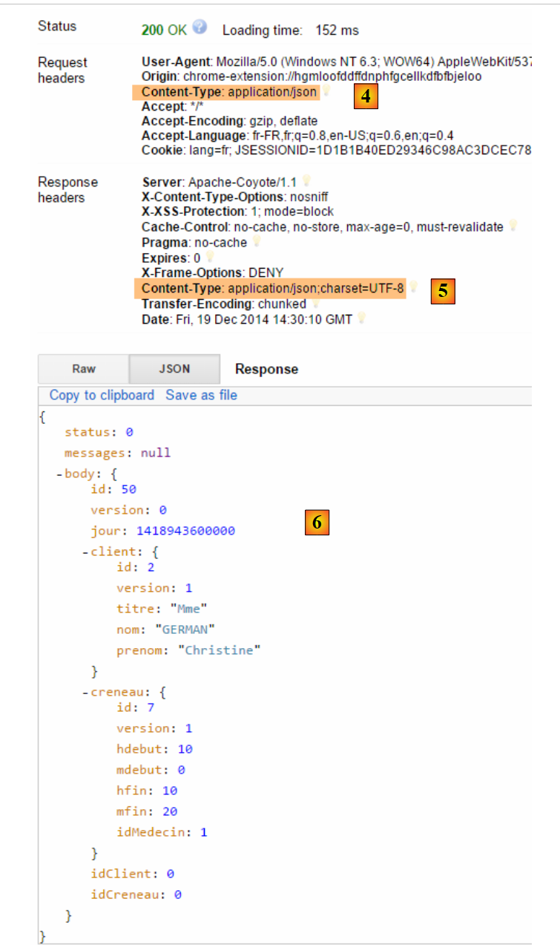The height and width of the screenshot is (945, 560).
Task: Click the orange marker numbered 5
Action: click(x=443, y=291)
